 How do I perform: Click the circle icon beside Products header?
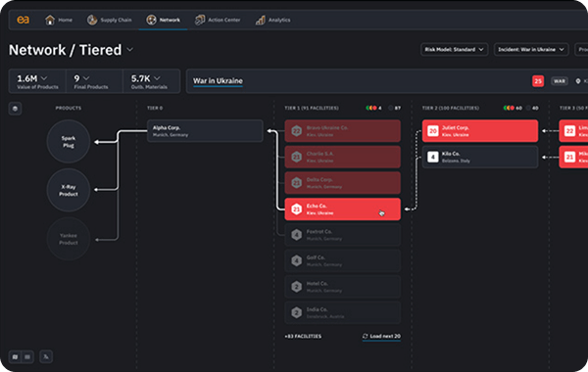pyautogui.click(x=15, y=109)
